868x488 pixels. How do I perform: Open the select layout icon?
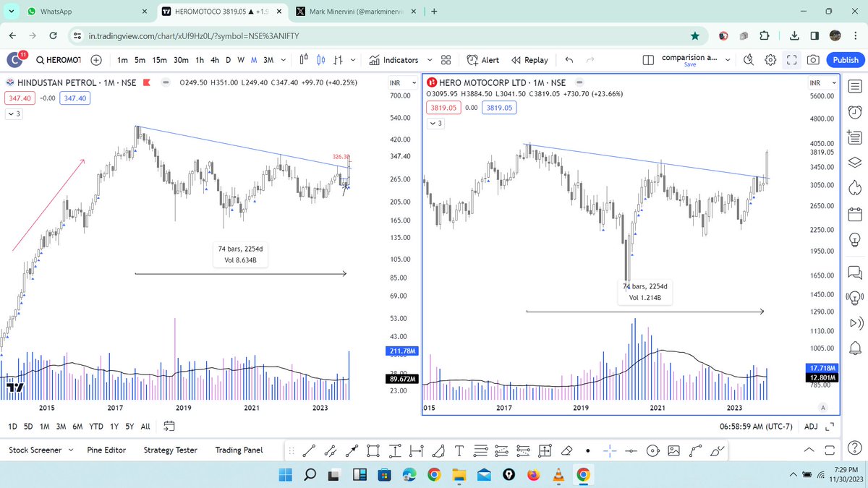(648, 60)
